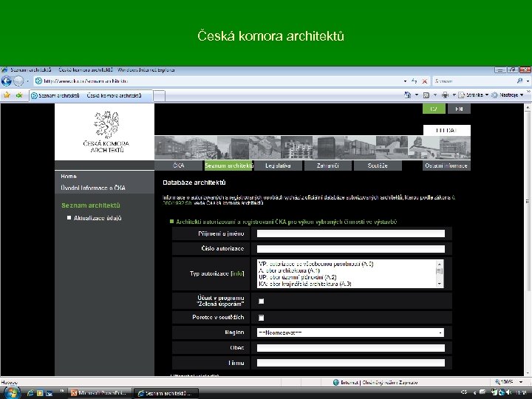This screenshot has width=532, height=399.
Task: Switch to Microsoft PowerPoint taskbar button
Action: click(99, 393)
